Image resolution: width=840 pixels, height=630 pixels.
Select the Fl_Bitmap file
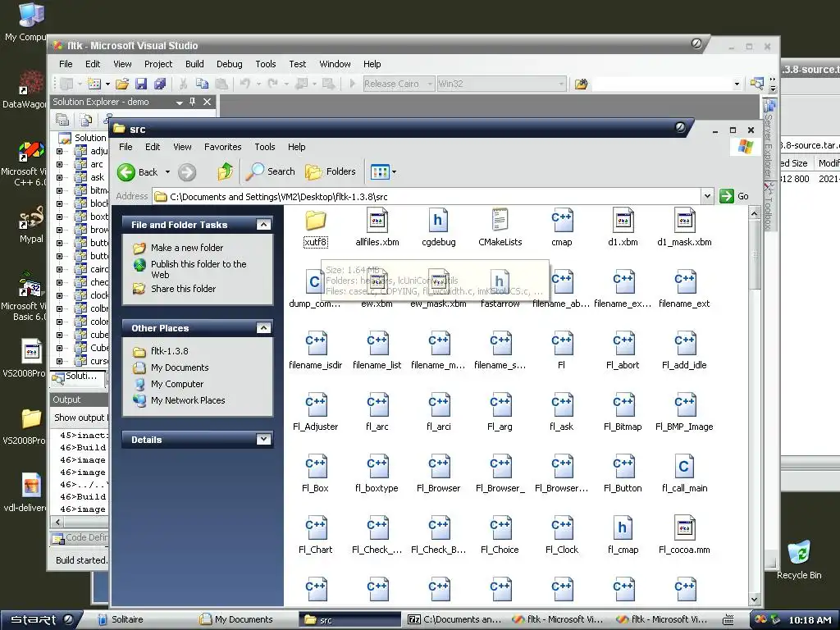pyautogui.click(x=623, y=413)
